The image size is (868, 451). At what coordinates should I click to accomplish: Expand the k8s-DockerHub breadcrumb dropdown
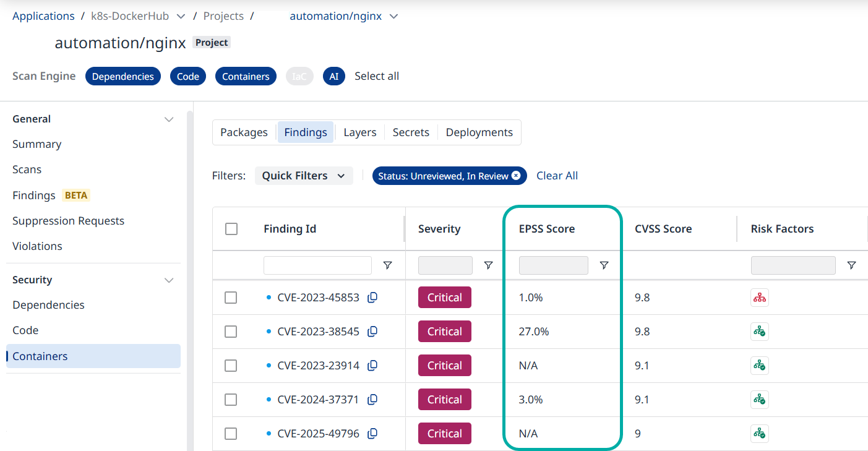(x=181, y=16)
